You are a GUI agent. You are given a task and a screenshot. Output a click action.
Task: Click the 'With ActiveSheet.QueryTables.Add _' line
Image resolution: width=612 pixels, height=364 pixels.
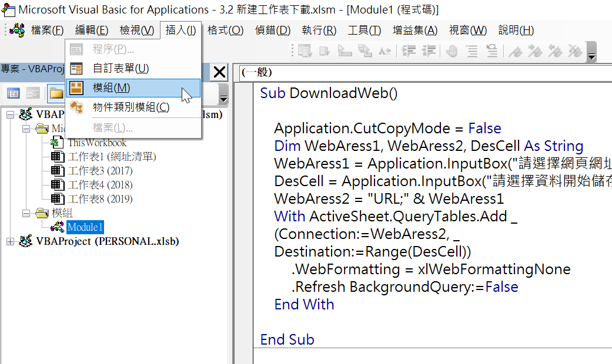396,216
